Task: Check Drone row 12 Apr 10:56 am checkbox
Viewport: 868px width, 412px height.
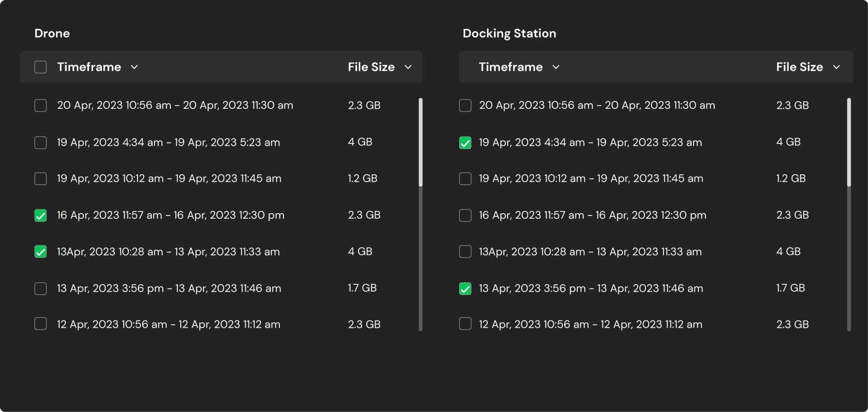Action: tap(40, 324)
